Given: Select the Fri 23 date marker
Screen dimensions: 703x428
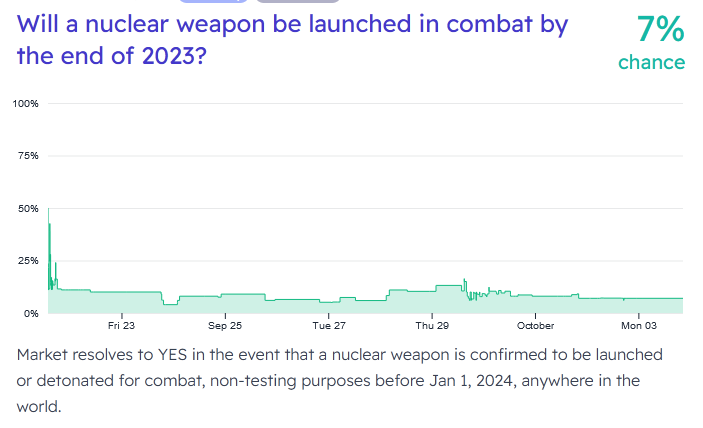Looking at the screenshot, I should click(121, 326).
